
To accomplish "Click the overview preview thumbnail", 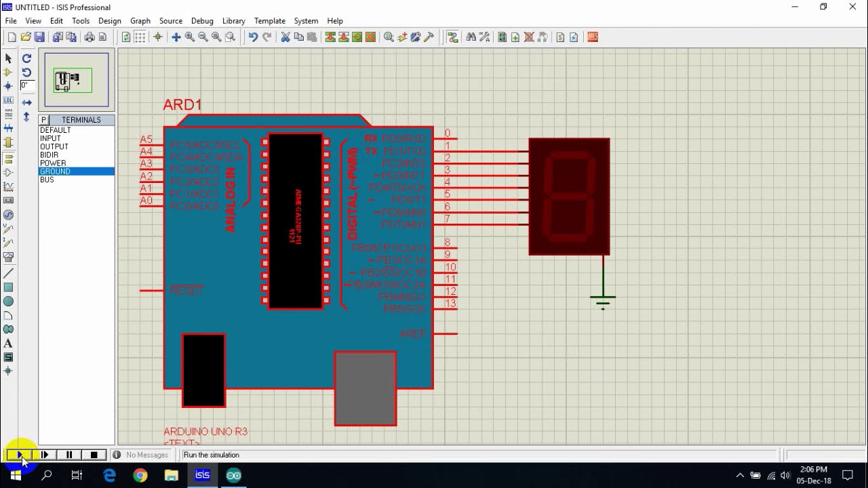I will coord(77,80).
